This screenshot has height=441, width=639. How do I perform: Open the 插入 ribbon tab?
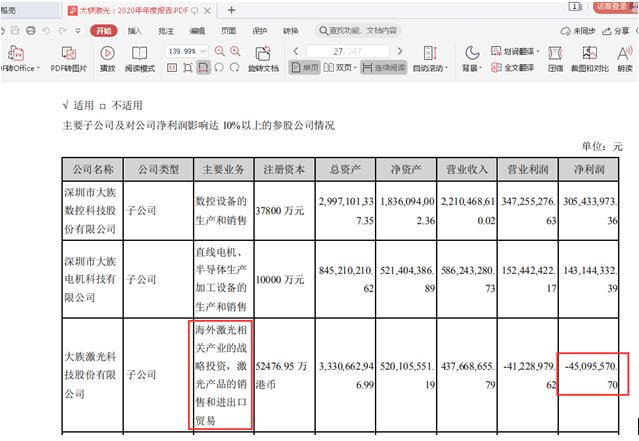click(134, 31)
